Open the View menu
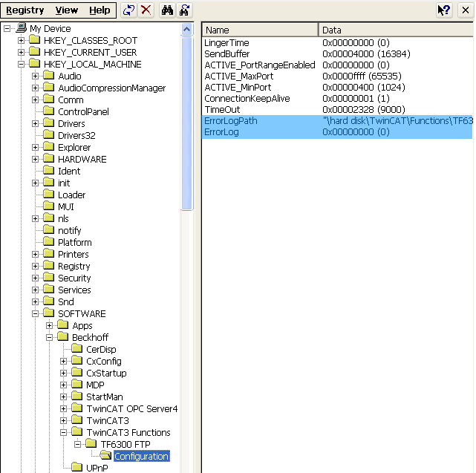Image resolution: width=476 pixels, height=473 pixels. tap(67, 10)
